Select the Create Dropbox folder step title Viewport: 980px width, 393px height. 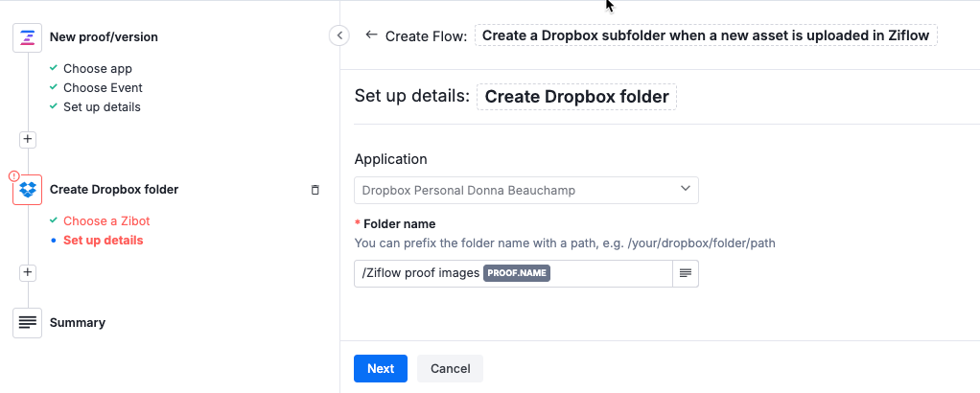(114, 190)
